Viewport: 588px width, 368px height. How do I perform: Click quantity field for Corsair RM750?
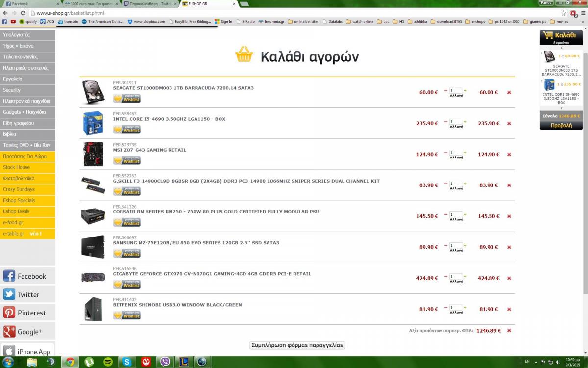(456, 214)
